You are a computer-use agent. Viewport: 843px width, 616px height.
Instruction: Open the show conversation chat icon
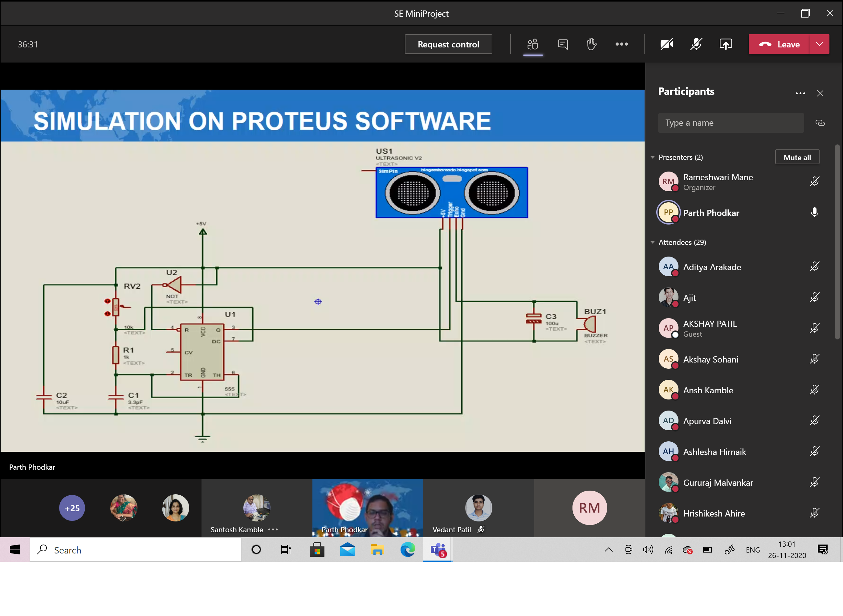pyautogui.click(x=563, y=44)
